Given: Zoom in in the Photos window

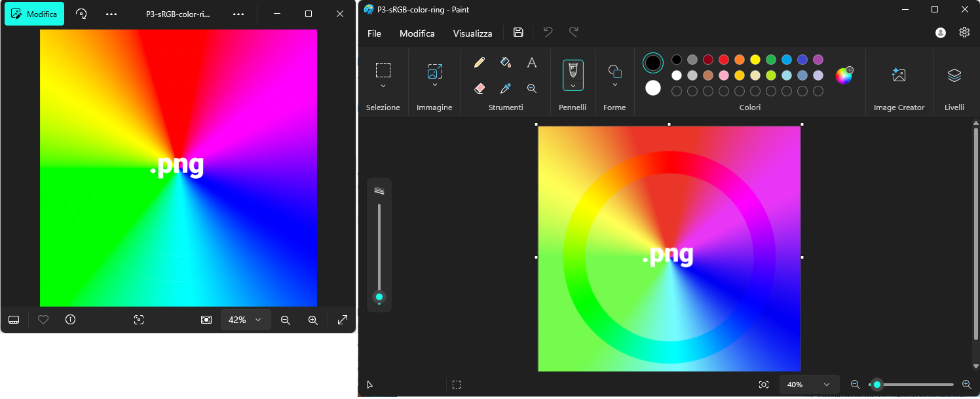Looking at the screenshot, I should pos(313,320).
